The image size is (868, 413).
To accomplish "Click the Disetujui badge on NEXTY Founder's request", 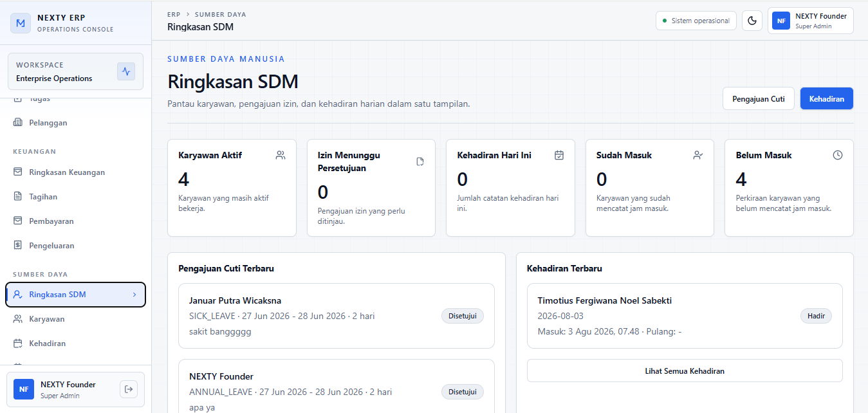I will [463, 392].
